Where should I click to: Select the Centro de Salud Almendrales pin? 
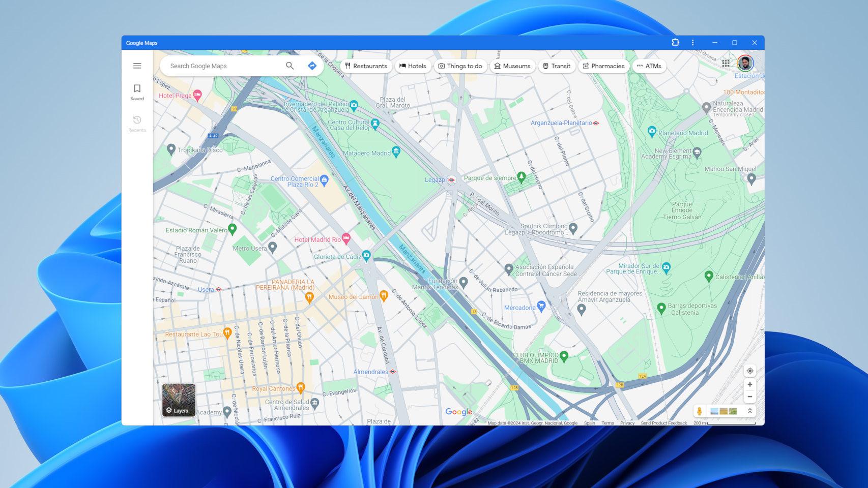(315, 403)
